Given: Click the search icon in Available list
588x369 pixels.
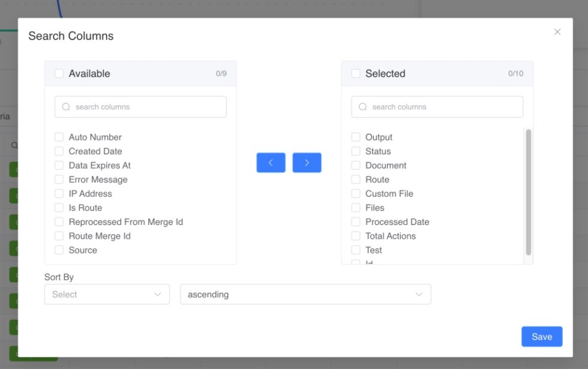Looking at the screenshot, I should click(x=66, y=107).
